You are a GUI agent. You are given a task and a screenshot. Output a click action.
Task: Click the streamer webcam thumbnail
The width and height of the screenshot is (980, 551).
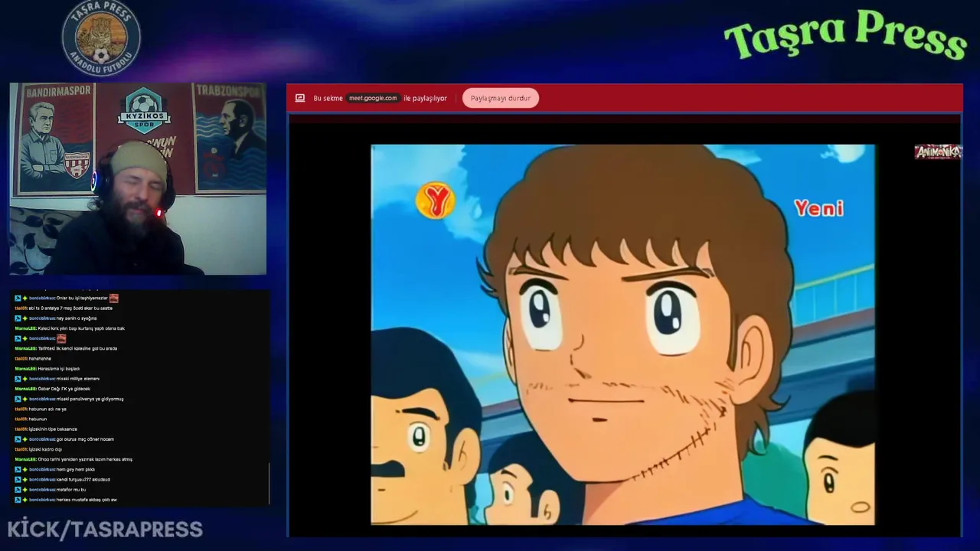point(138,179)
